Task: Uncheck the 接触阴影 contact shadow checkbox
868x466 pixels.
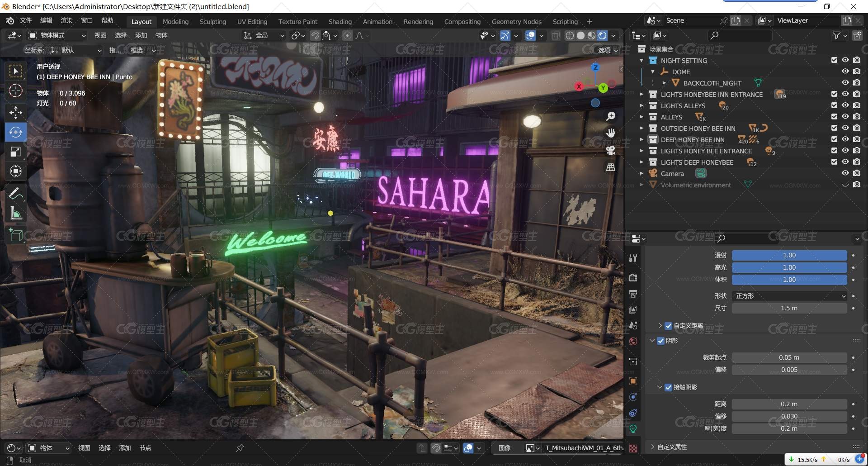Action: (x=669, y=387)
